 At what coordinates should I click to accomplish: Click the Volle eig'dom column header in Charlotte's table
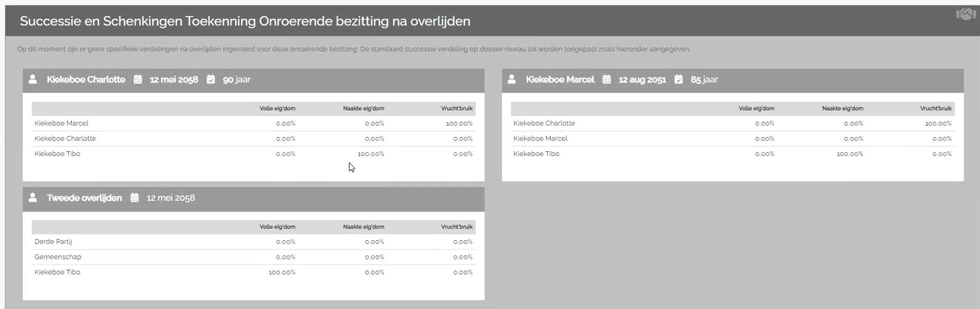pos(277,109)
